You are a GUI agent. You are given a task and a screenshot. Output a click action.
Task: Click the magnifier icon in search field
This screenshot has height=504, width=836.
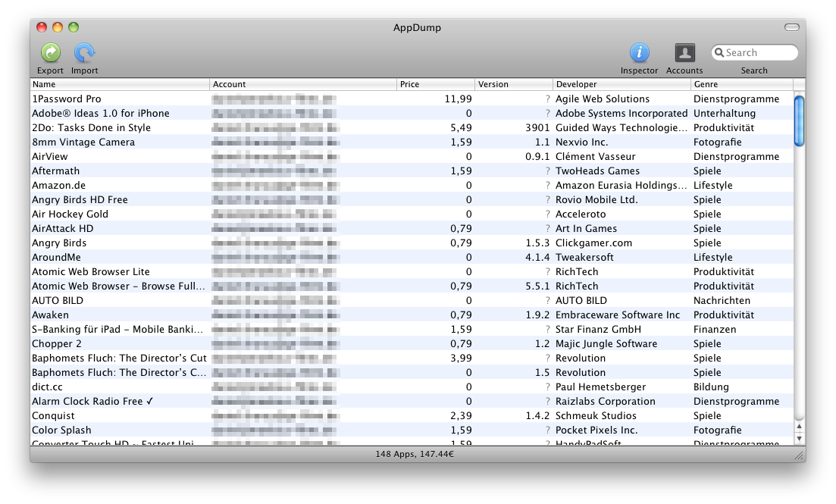719,53
